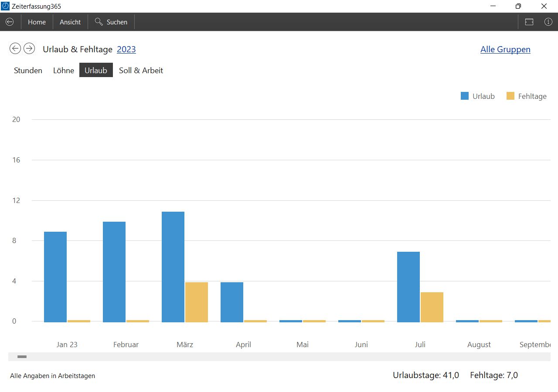
Task: Click the horizontal scrollbar thumb below chart
Action: coord(22,357)
